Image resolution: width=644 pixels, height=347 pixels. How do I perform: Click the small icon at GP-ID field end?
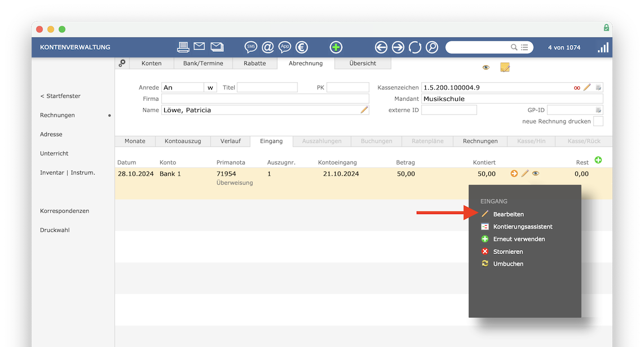598,110
